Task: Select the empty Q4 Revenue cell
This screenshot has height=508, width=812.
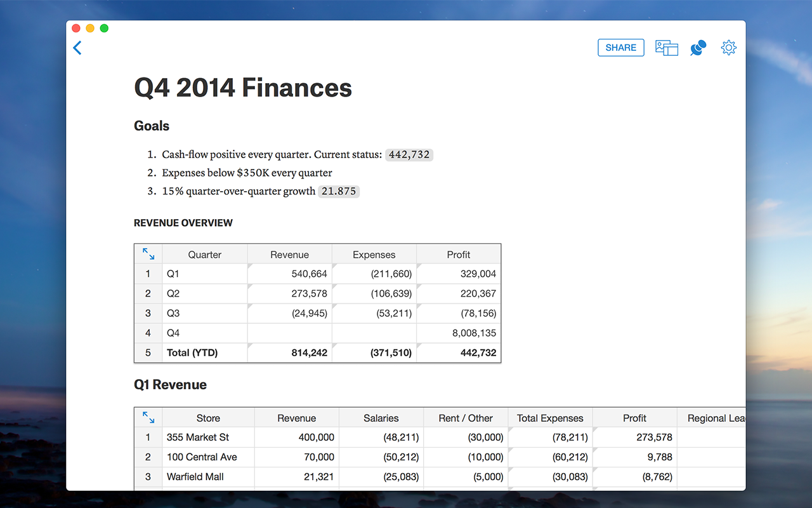Action: pos(290,333)
